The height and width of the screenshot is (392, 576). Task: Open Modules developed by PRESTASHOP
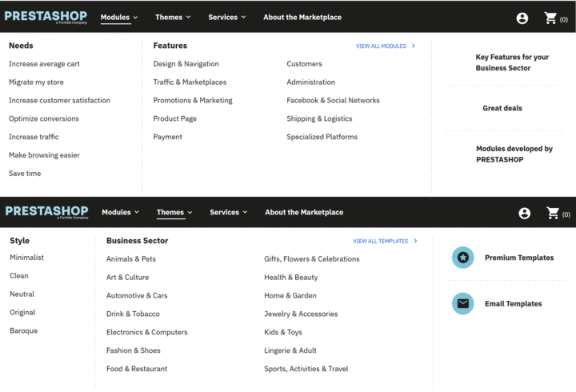coord(514,154)
